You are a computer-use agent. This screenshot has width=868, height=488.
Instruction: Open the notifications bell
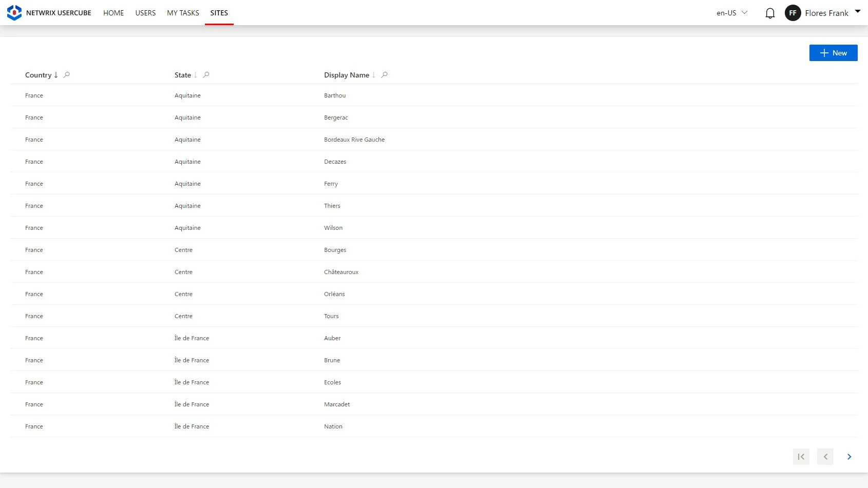pyautogui.click(x=770, y=13)
